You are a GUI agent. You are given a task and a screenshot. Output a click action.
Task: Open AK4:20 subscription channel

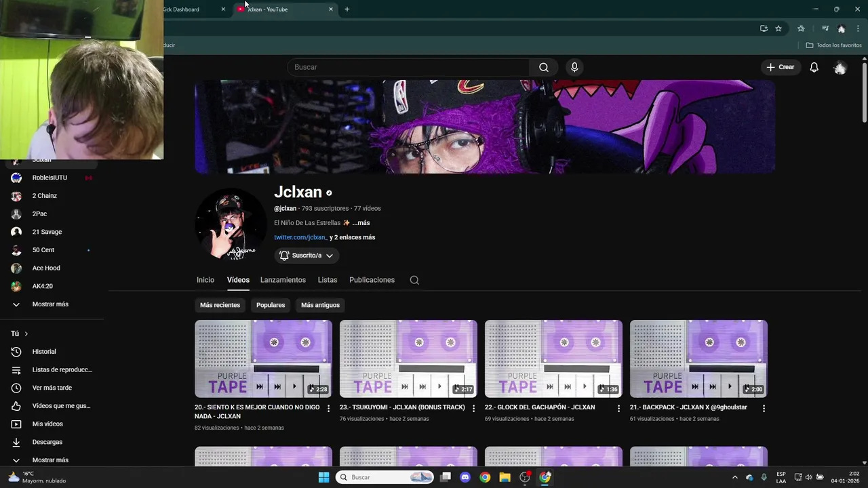point(52,286)
